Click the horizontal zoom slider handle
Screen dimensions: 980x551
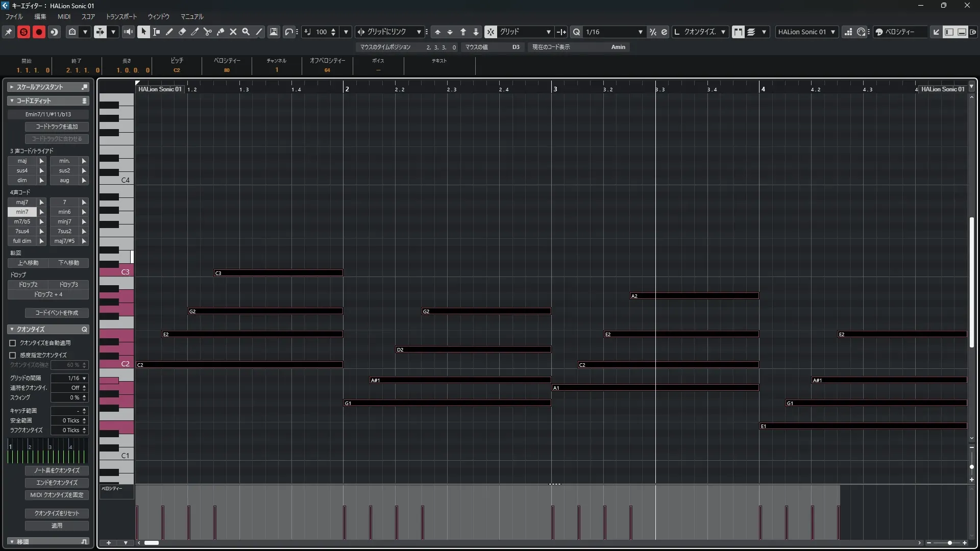pos(949,543)
